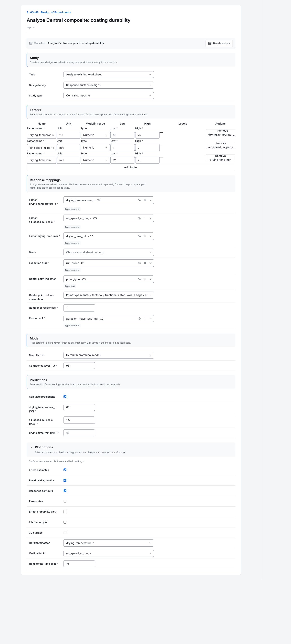Preview the drying_temperature_c C4 column via eye icon

coord(139,200)
